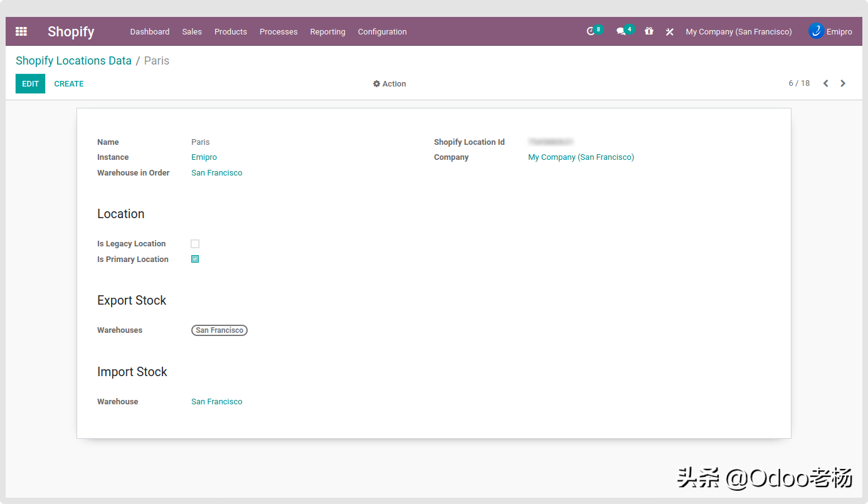This screenshot has width=868, height=504.
Task: Toggle the Is Primary Location checkbox
Action: [x=195, y=259]
